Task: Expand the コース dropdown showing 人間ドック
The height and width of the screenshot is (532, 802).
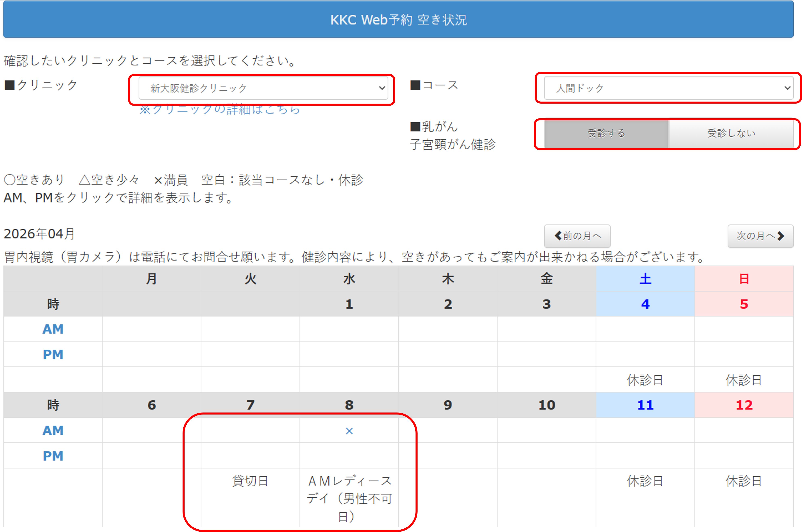Action: coord(668,88)
